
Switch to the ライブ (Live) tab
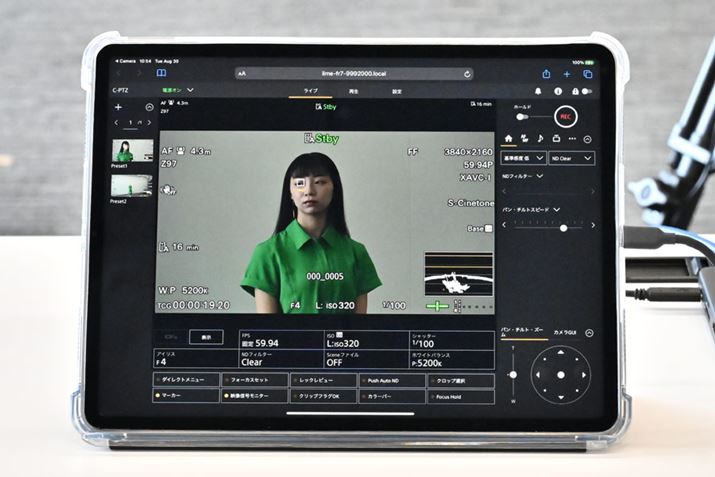[311, 91]
